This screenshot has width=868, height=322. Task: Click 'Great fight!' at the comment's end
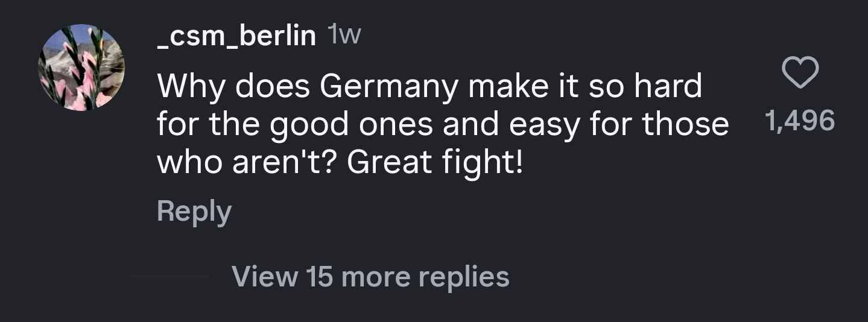coord(434,163)
